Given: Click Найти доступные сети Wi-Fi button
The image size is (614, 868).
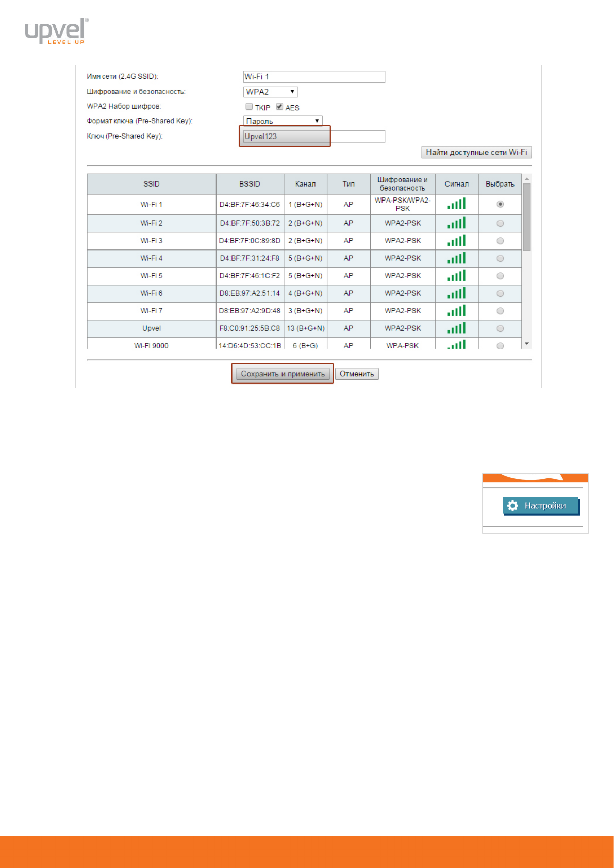Looking at the screenshot, I should 476,152.
